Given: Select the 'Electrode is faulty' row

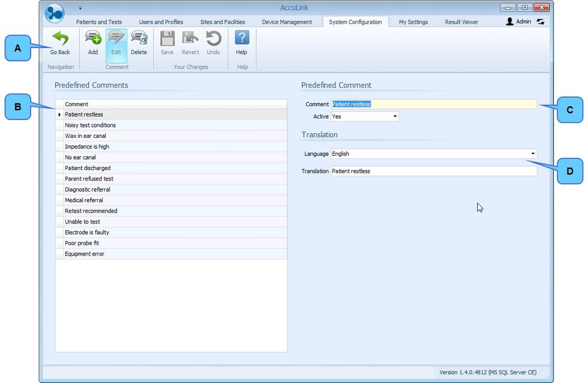Looking at the screenshot, I should (171, 233).
